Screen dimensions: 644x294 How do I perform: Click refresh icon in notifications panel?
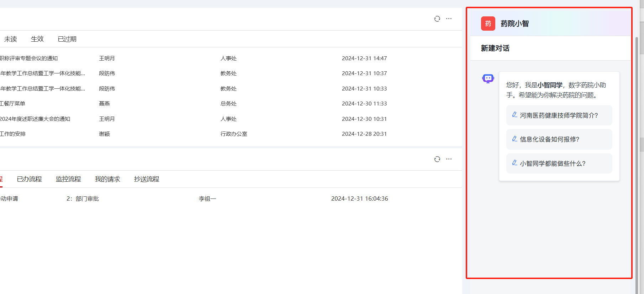coord(437,19)
